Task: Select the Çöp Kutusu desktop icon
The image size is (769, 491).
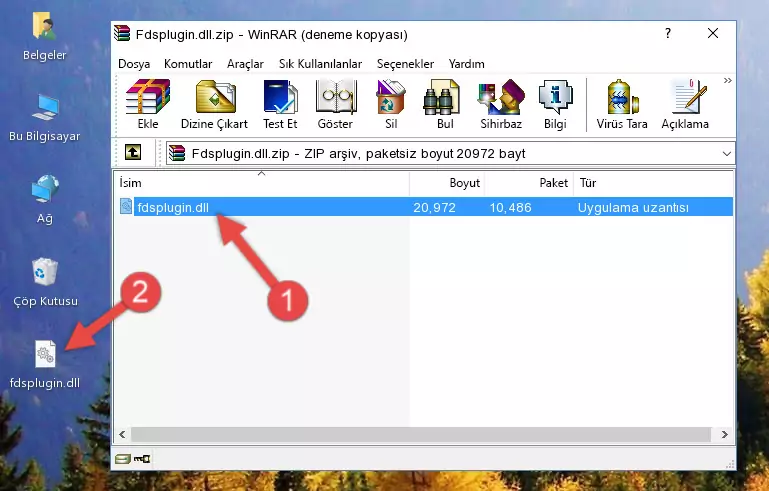Action: coord(45,283)
